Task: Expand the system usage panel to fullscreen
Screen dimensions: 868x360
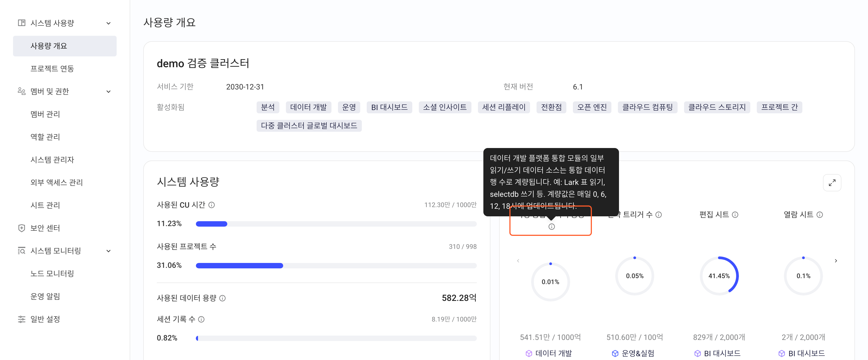Action: pyautogui.click(x=832, y=182)
